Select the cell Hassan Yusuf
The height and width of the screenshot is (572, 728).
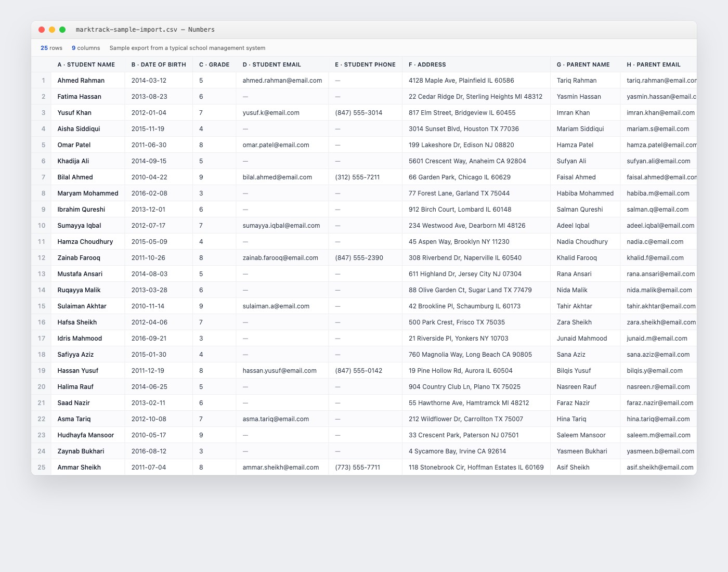coord(88,371)
